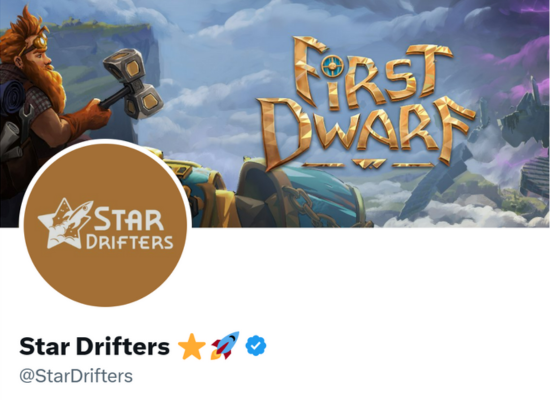
Task: Click the wrench on the dwarf's backpack
Action: coord(25,121)
